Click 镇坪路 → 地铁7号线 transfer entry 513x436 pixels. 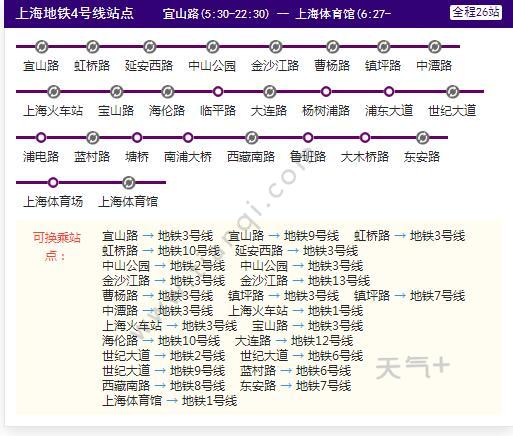[x=409, y=296]
